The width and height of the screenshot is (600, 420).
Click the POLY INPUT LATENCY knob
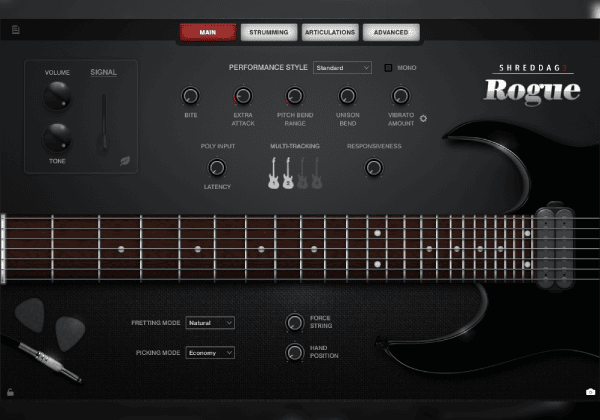217,168
